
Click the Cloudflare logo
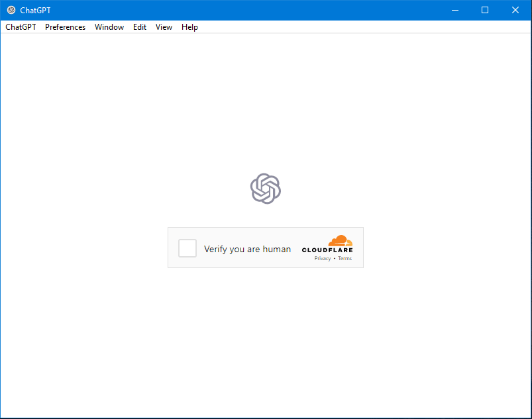(327, 244)
